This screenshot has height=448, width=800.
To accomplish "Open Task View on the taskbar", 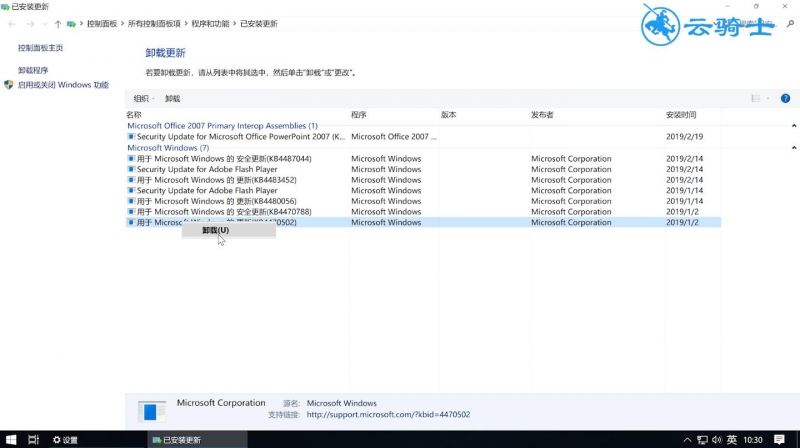I will tap(34, 439).
